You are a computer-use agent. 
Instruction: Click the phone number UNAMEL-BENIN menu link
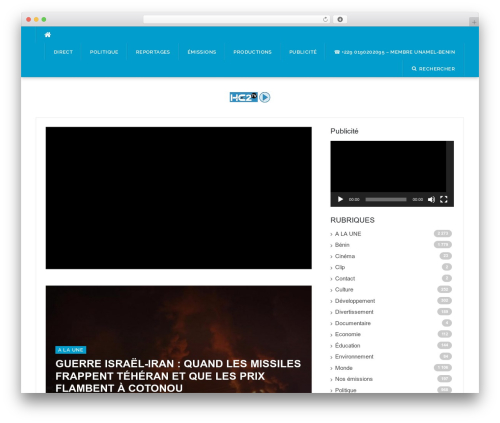395,52
